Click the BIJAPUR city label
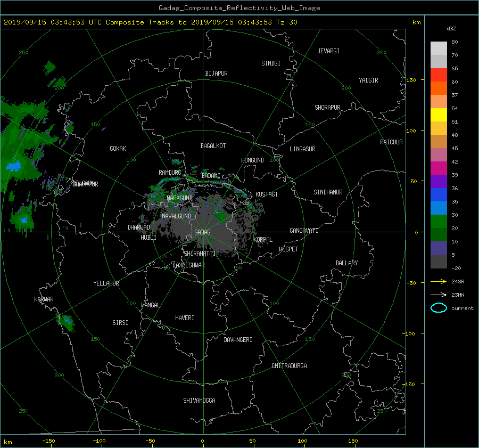Image resolution: width=479 pixels, height=448 pixels. (216, 74)
